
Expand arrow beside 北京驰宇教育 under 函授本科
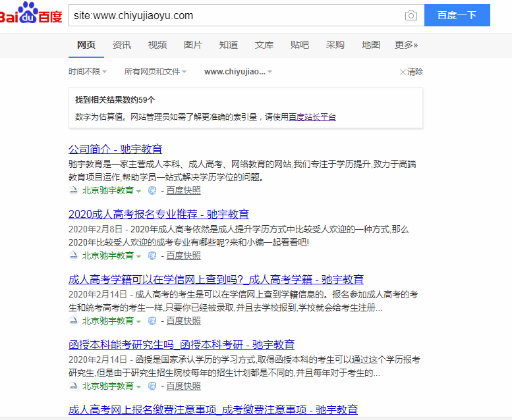pos(139,387)
